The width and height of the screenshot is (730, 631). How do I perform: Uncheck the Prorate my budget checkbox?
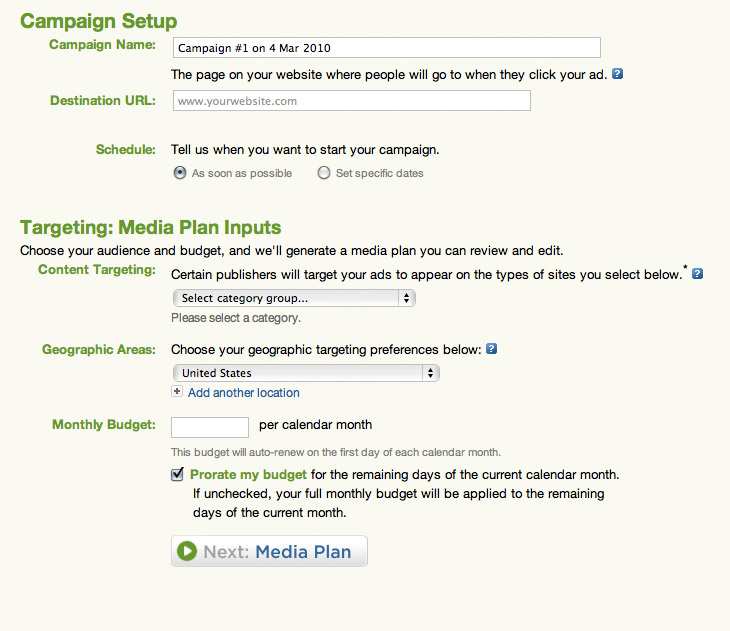click(177, 474)
